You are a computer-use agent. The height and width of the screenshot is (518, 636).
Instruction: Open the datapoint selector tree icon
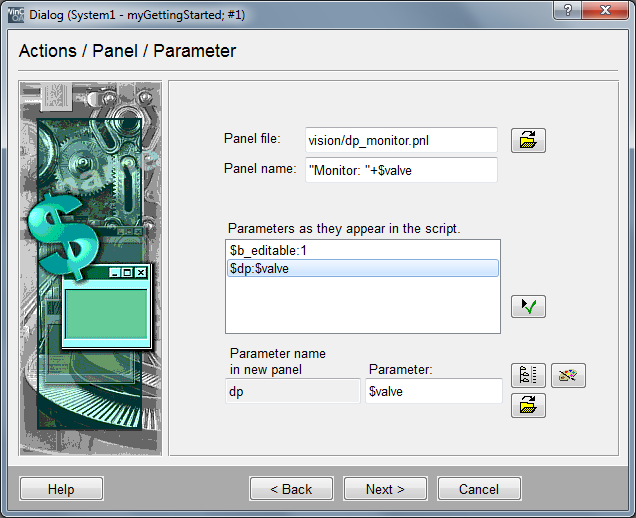coord(528,376)
